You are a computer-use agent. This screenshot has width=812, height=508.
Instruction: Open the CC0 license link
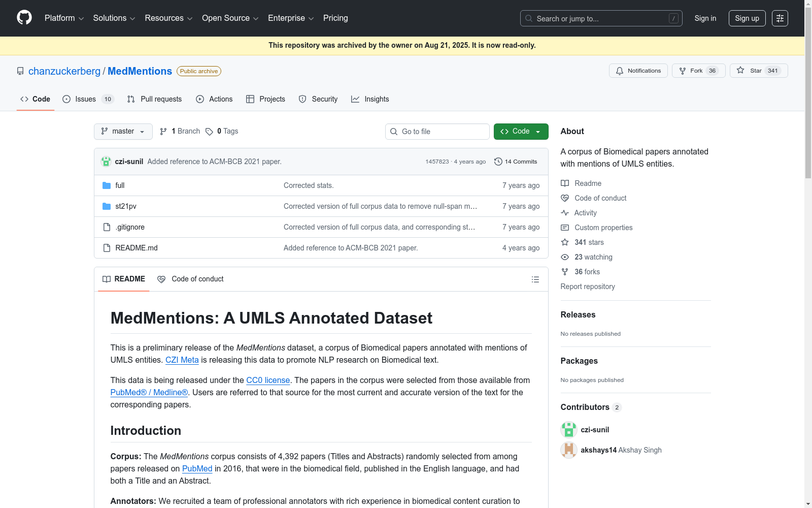(268, 380)
